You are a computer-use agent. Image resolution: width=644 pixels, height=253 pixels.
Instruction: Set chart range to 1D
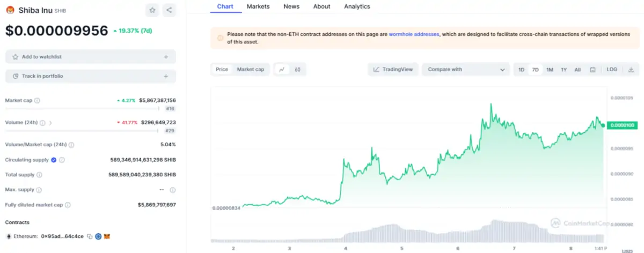pos(521,70)
